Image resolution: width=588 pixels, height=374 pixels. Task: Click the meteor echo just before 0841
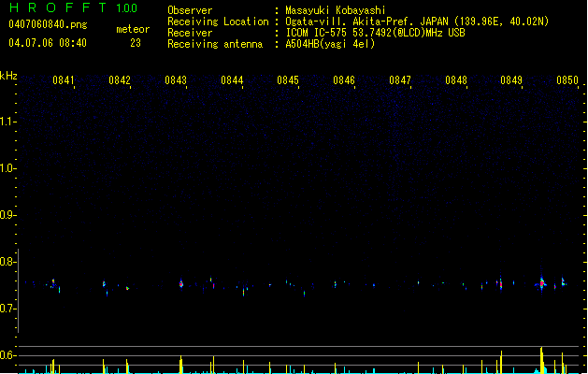(x=53, y=283)
